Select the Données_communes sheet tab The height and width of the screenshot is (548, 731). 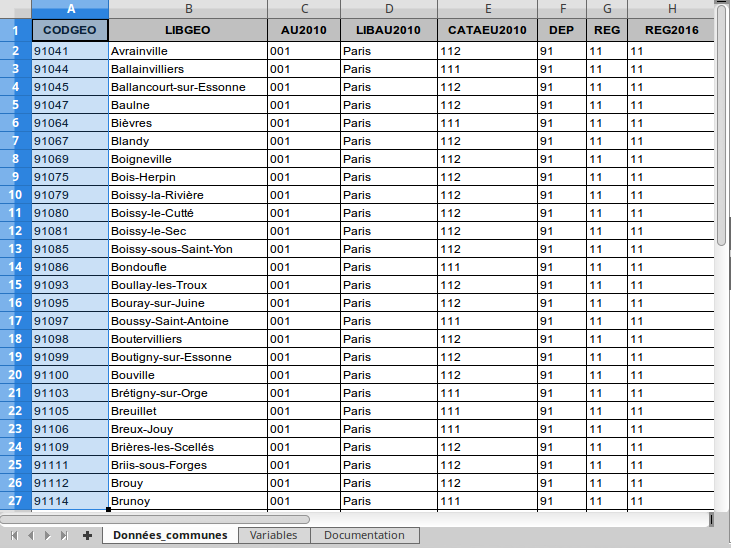[170, 536]
